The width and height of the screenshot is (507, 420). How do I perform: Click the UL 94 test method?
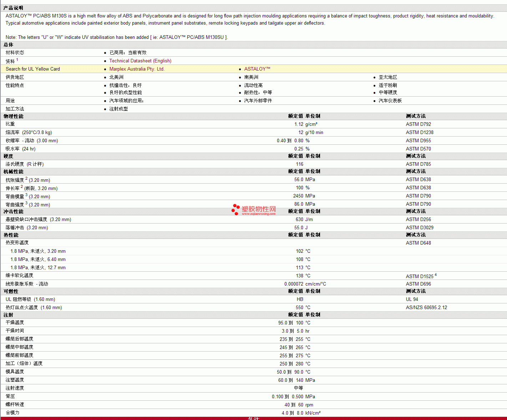pos(412,299)
